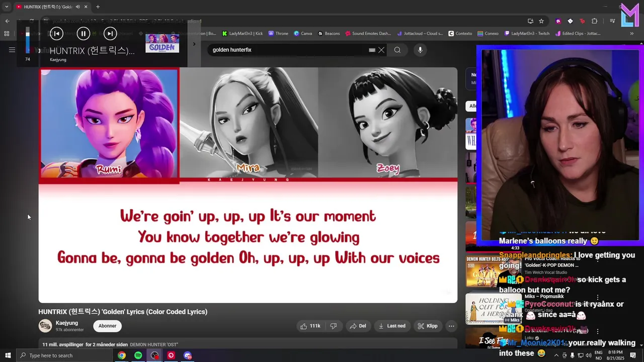Open the Extensions puzzle icon
Viewport: 644px width, 362px height.
[x=595, y=21]
